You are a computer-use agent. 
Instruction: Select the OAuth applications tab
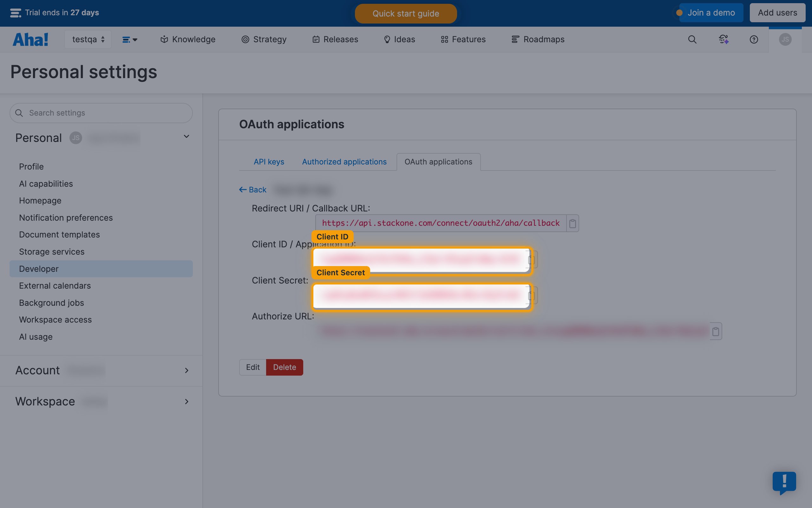click(438, 162)
